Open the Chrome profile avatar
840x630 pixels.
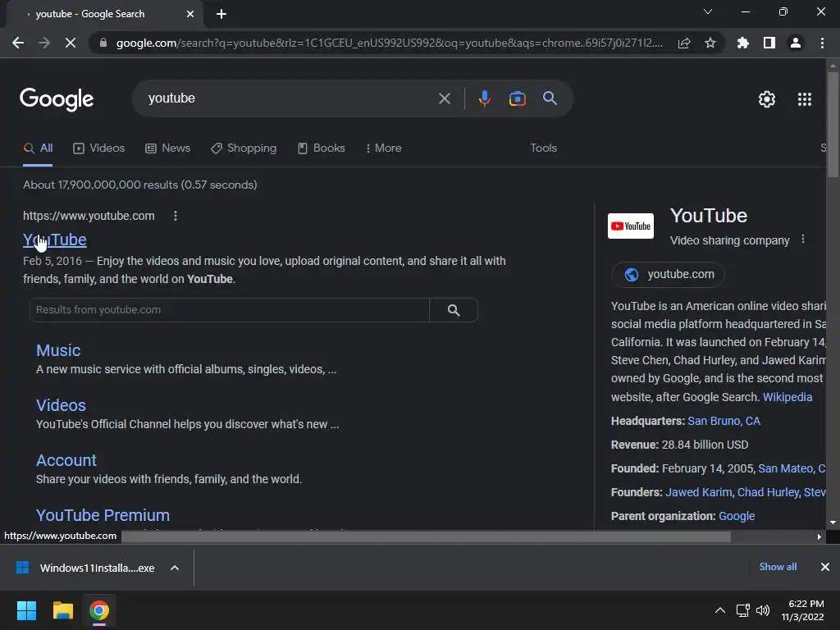click(x=796, y=43)
